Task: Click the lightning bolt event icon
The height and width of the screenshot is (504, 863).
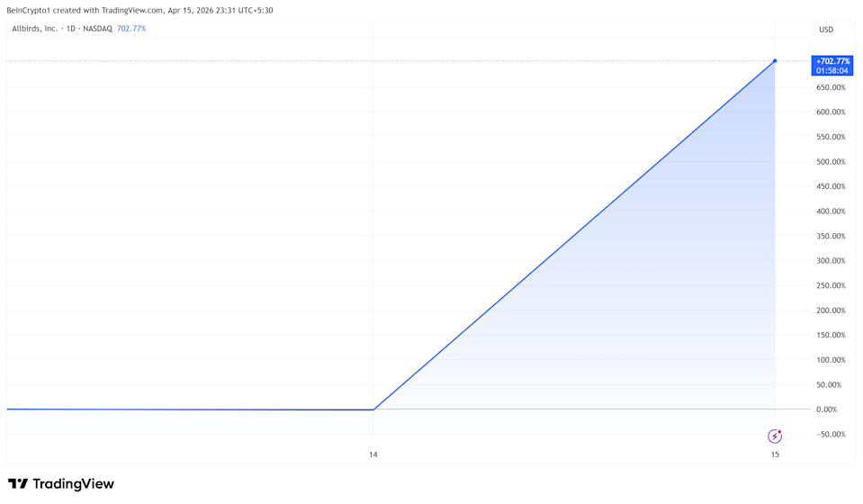Action: [x=775, y=436]
